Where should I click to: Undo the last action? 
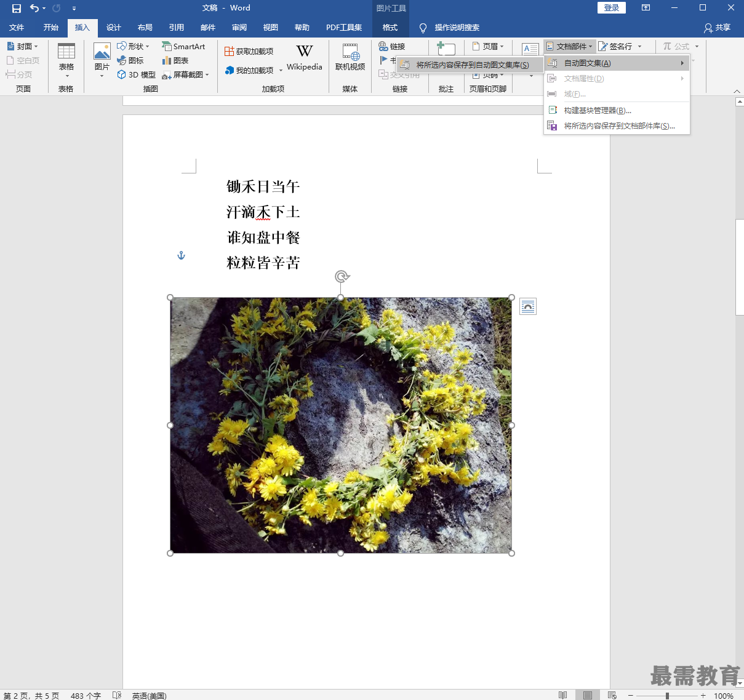point(34,8)
